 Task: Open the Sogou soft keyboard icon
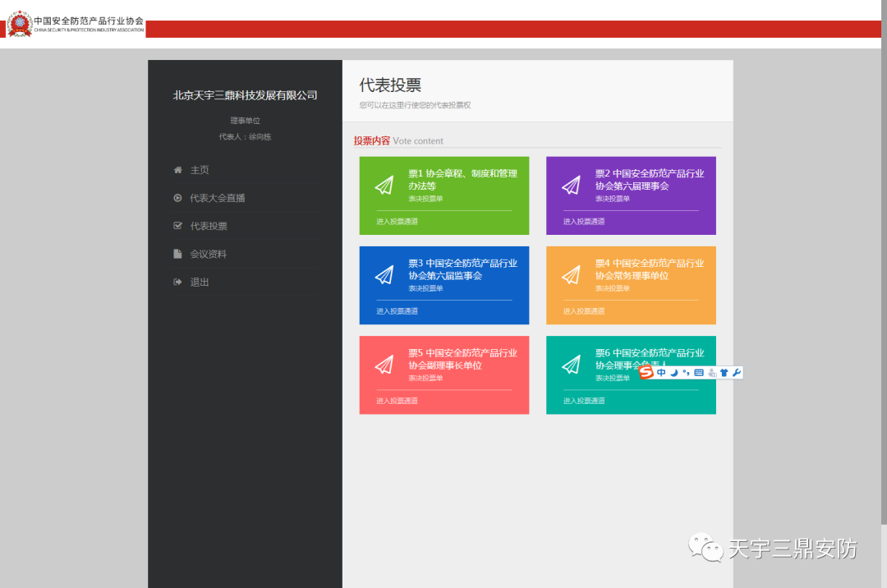[x=699, y=373]
